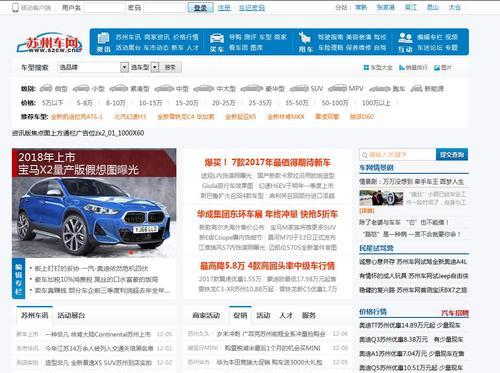Click the magnifier icon in the keyword search box
Image resolution: width=500 pixels, height=373 pixels.
tap(364, 155)
